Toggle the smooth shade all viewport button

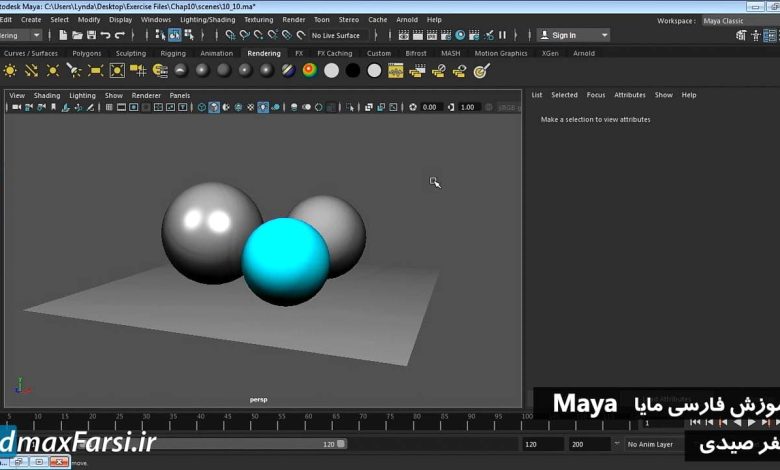(x=214, y=107)
